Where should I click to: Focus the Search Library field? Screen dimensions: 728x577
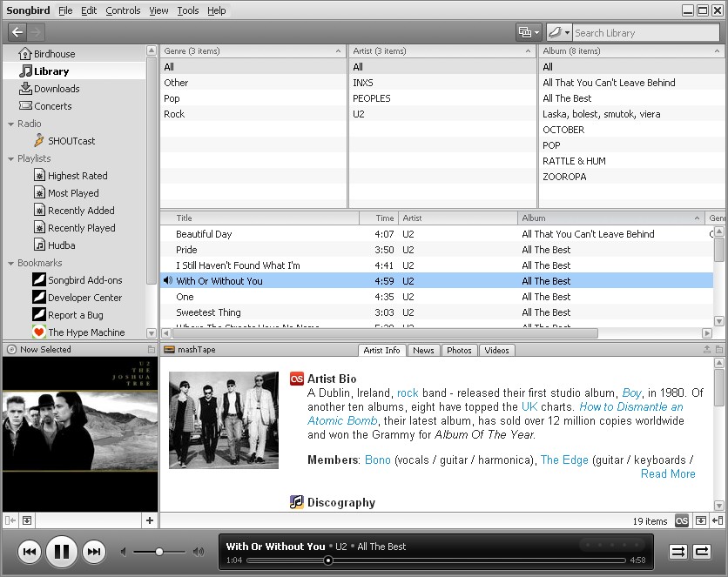(646, 32)
